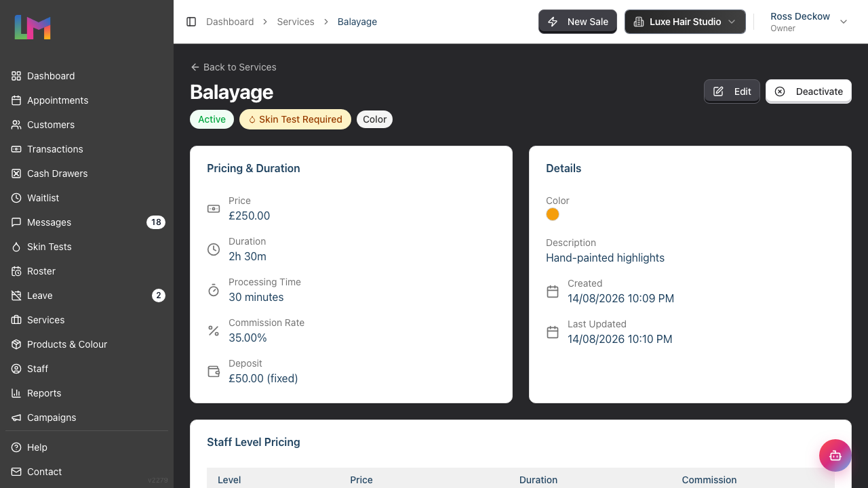This screenshot has width=868, height=488.
Task: Edit the Balayage service
Action: pos(732,91)
